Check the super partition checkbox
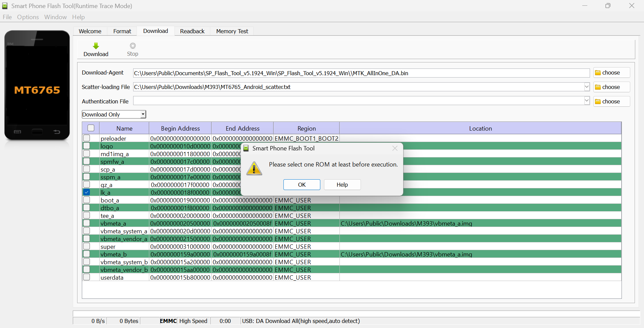 (x=87, y=246)
